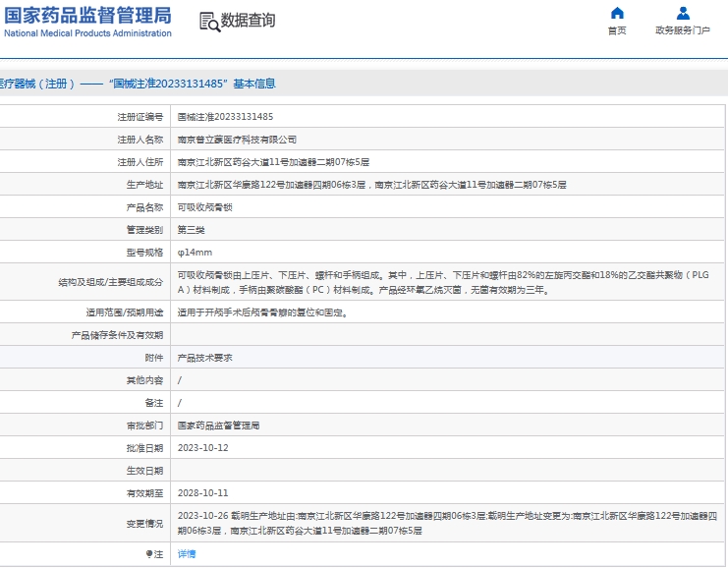Screen dimensions: 728x568
Task: Click the 产品储存条件及有效期 label
Action: point(117,335)
